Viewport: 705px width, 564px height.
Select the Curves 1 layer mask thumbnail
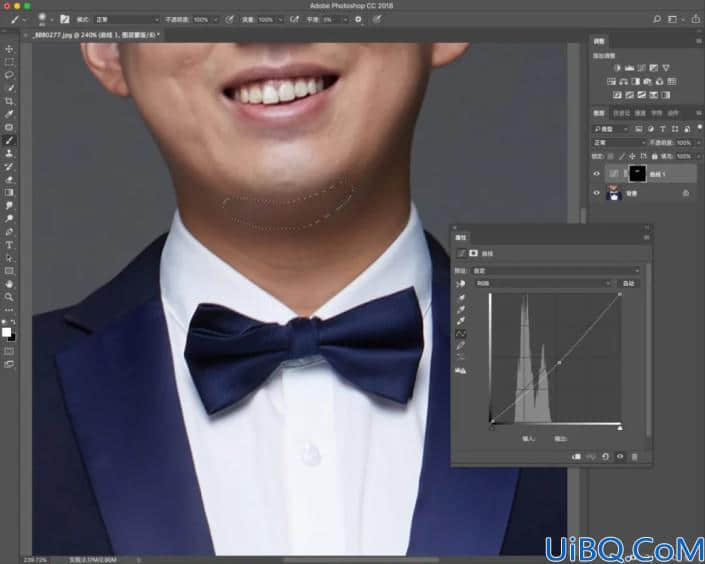tap(637, 174)
